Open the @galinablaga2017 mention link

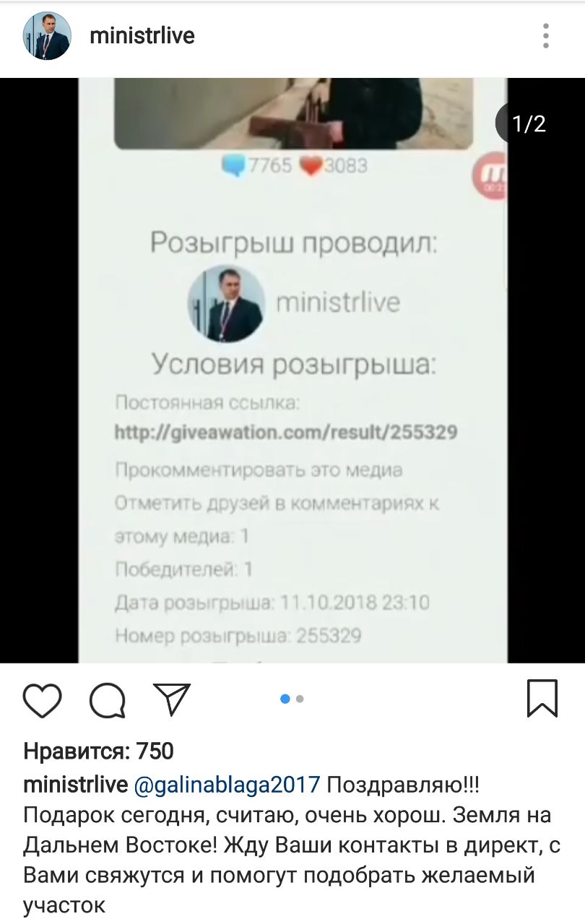coord(227,784)
